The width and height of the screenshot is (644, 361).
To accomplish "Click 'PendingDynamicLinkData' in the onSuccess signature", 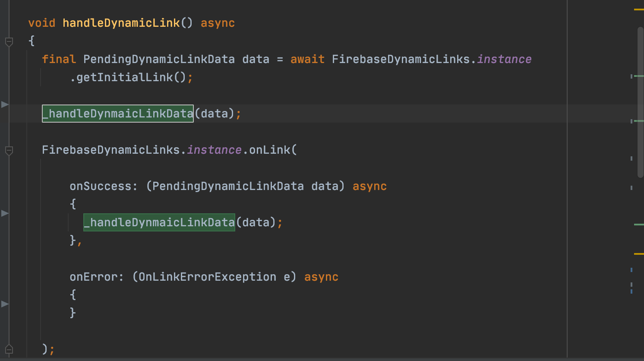I will click(x=228, y=186).
